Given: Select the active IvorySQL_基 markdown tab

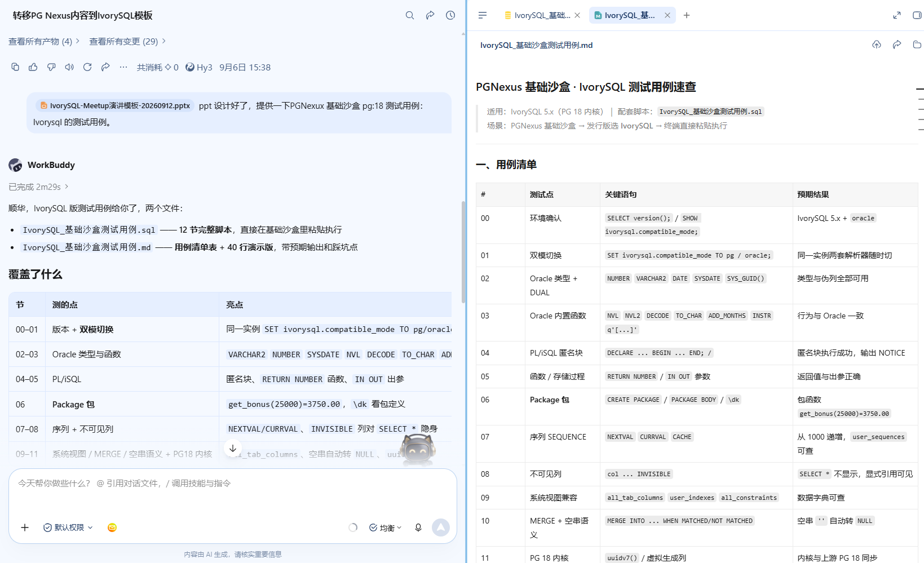Looking at the screenshot, I should (625, 15).
